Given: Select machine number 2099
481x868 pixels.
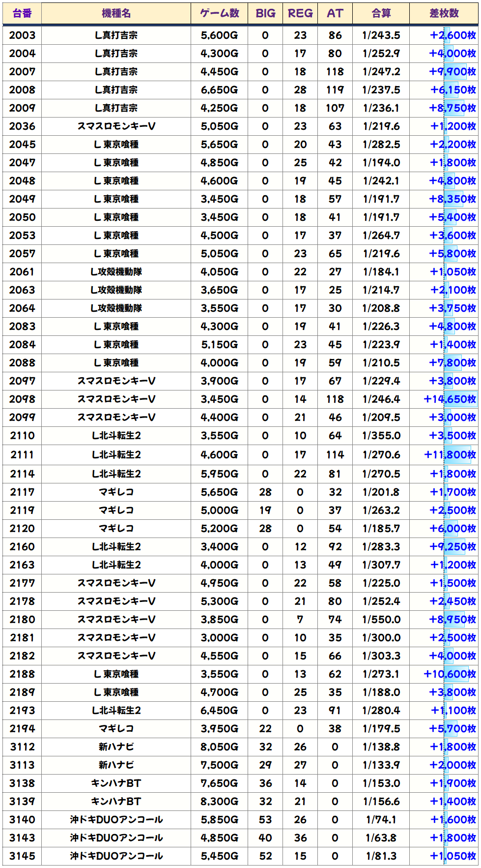Looking at the screenshot, I should [x=22, y=418].
